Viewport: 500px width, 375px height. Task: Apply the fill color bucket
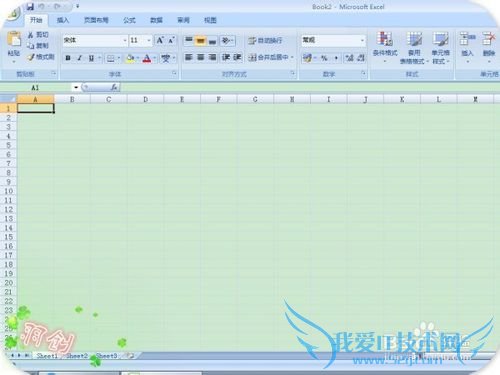point(130,59)
